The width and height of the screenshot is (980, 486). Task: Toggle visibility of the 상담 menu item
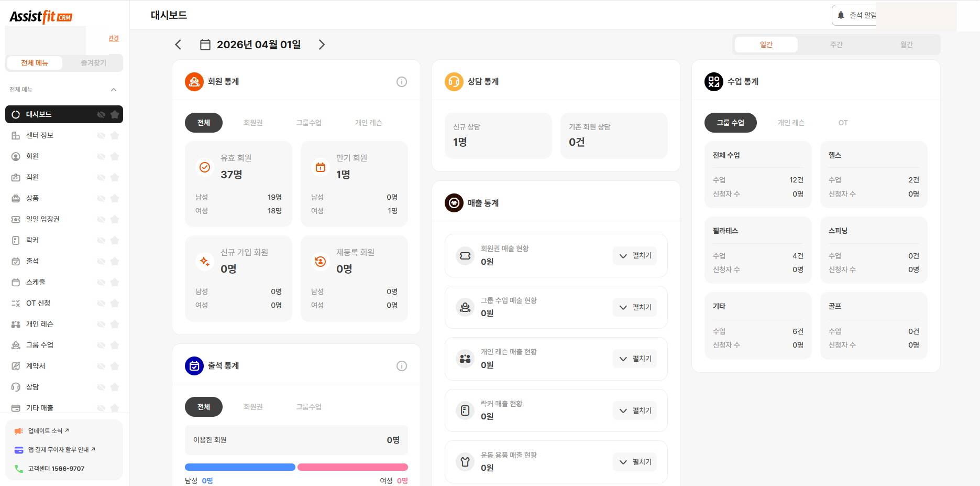[101, 387]
